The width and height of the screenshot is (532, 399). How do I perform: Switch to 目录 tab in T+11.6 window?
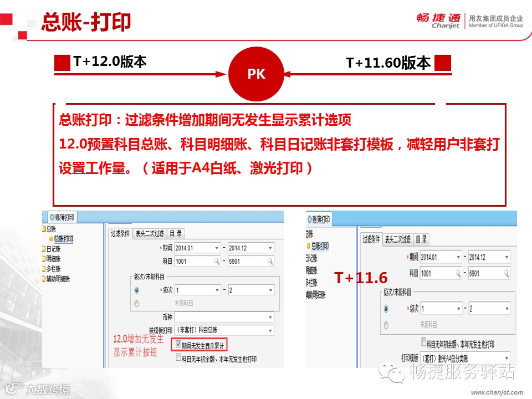[421, 239]
